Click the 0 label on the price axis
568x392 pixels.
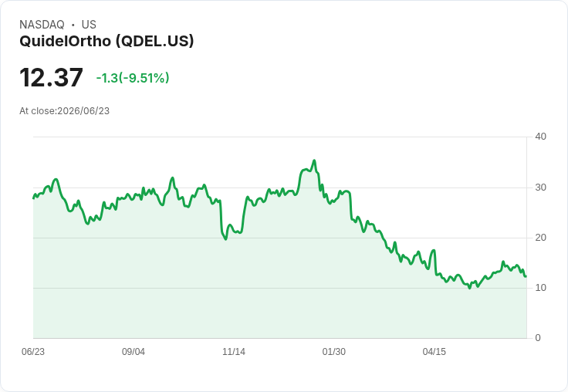click(538, 338)
